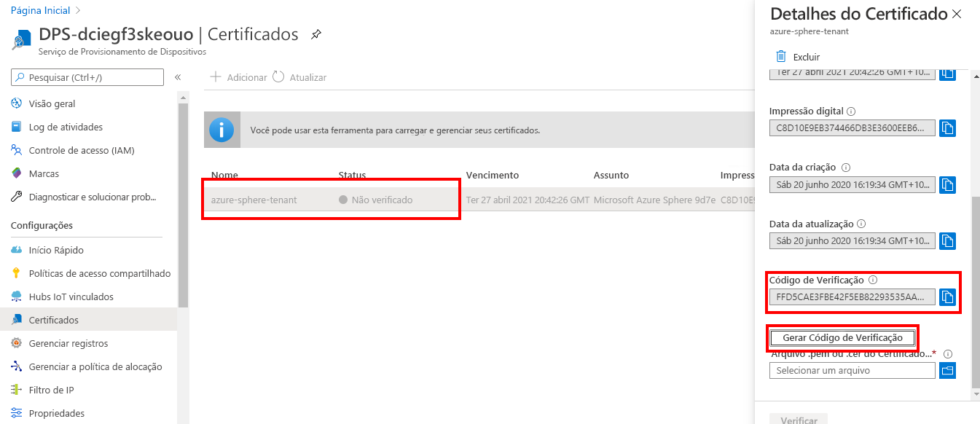Viewport: 980px width, 424px height.
Task: Open Gerenciar a política de alocação
Action: click(94, 366)
